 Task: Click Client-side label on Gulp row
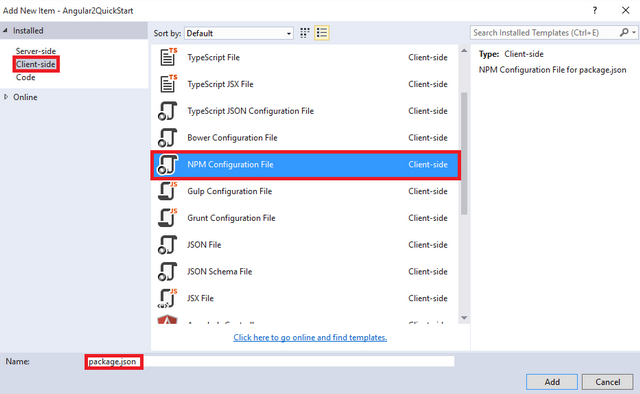(x=428, y=191)
